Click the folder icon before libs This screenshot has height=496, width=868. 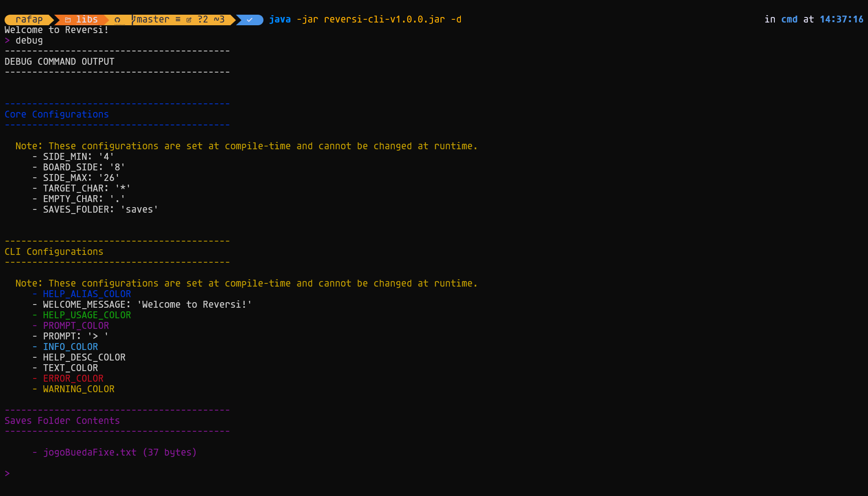pyautogui.click(x=67, y=20)
